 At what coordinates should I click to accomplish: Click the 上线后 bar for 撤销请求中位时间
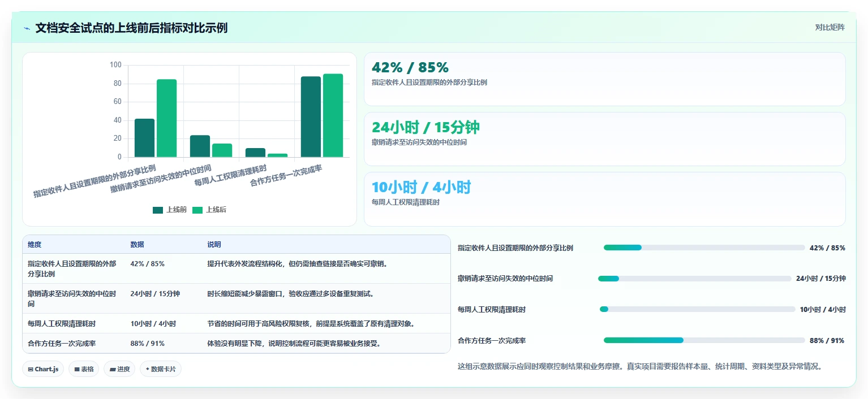pos(222,150)
